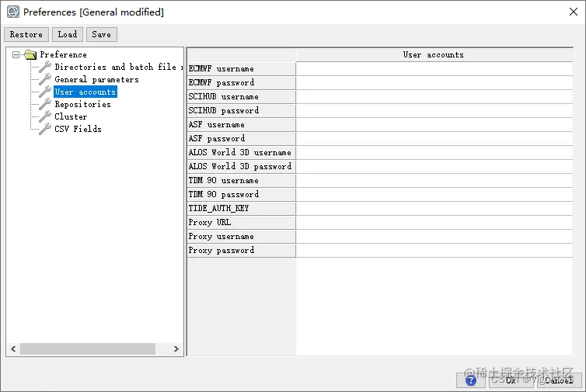Click the TIDE_AUTH_KEY value field
This screenshot has height=392, width=586.
point(434,208)
